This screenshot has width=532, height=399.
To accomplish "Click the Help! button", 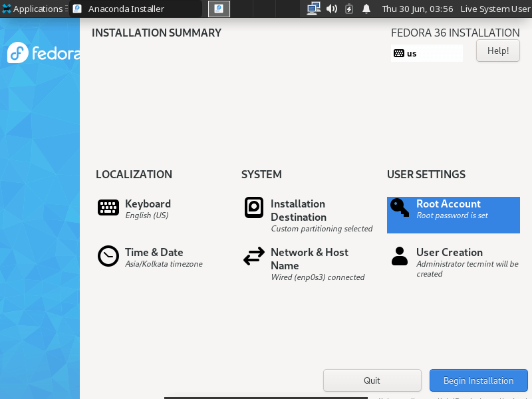I will pyautogui.click(x=498, y=51).
